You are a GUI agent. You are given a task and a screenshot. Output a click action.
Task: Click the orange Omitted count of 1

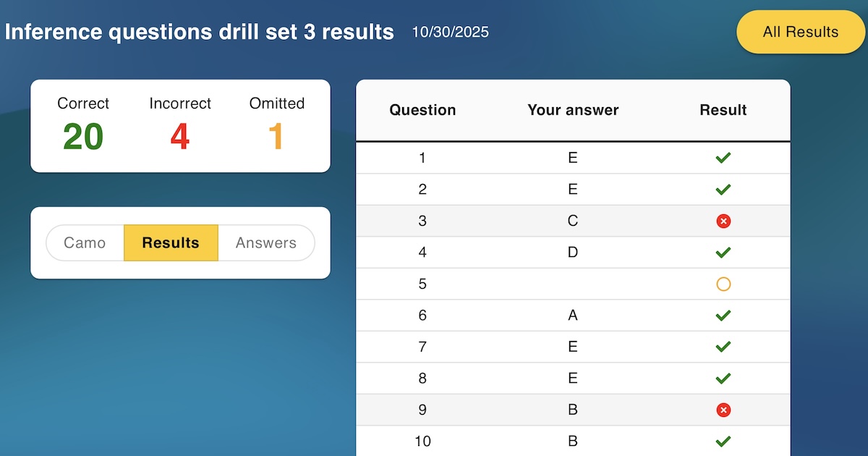pyautogui.click(x=277, y=136)
